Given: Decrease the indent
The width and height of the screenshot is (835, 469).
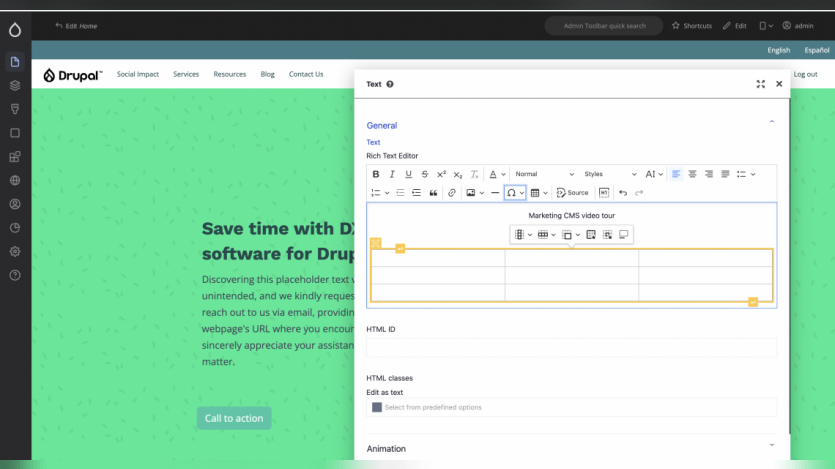Looking at the screenshot, I should (x=400, y=193).
